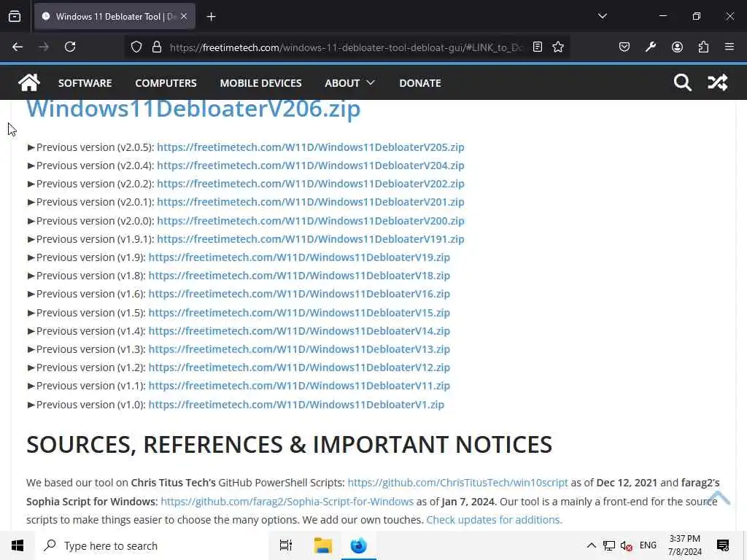Go back to the previous page
This screenshot has width=747, height=560.
click(x=18, y=47)
